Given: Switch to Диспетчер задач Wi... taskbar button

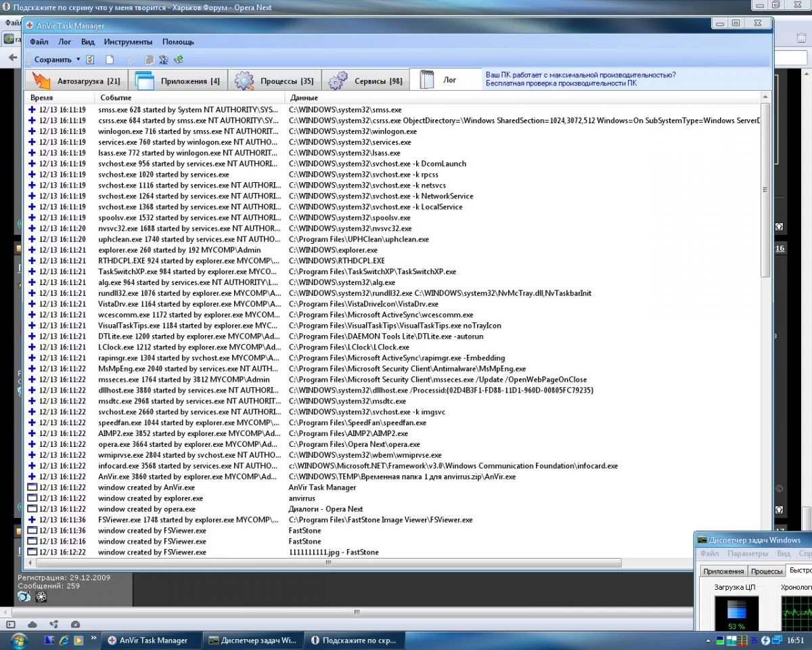Looking at the screenshot, I should [252, 641].
